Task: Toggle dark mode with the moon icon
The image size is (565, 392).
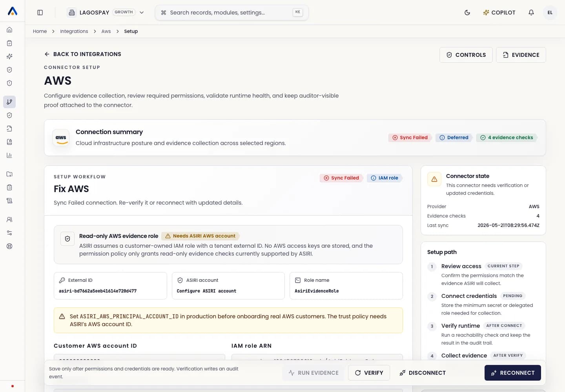Action: 467,13
